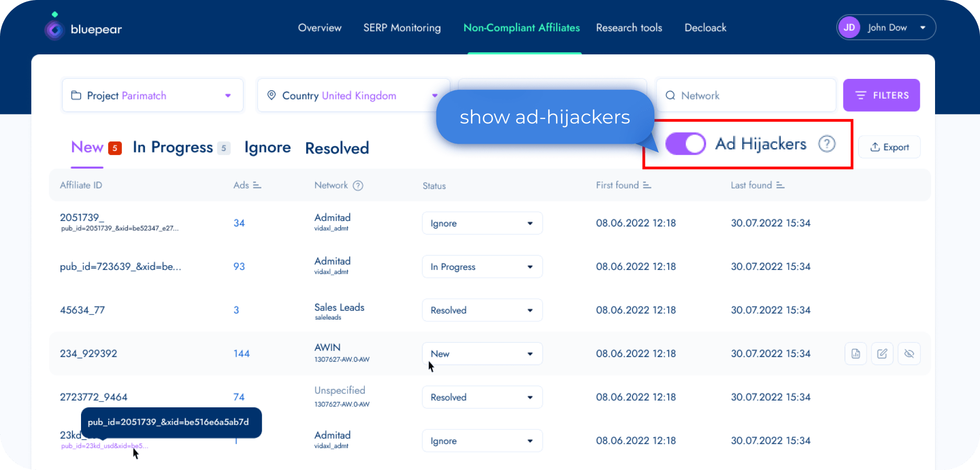Open the 93 ads link

click(x=239, y=266)
